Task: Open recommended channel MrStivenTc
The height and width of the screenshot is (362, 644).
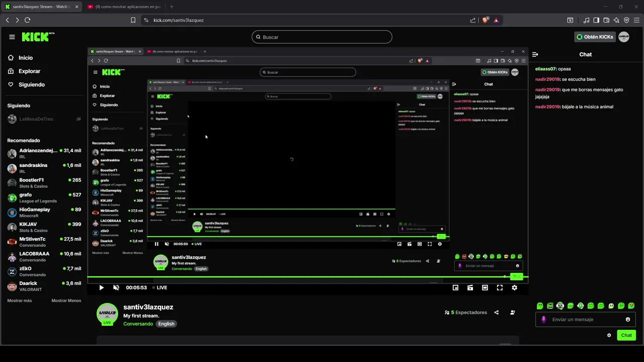Action: (44, 242)
